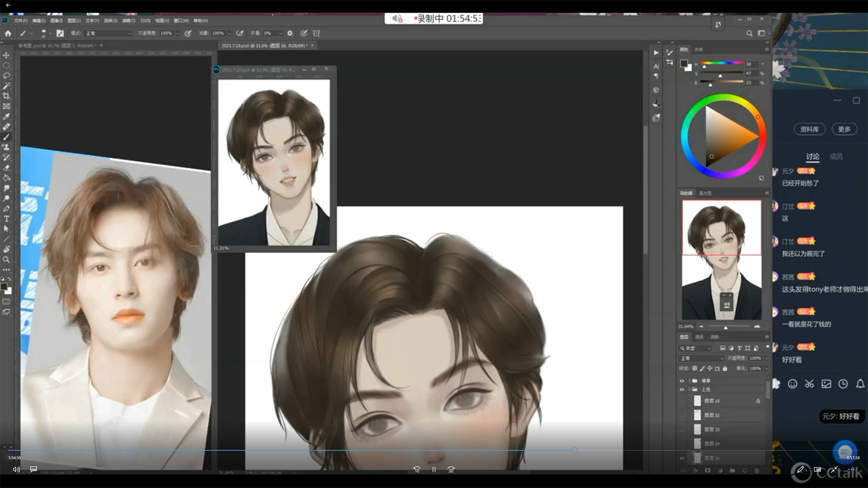Screen dimensions: 868x488
Task: Show the hidden 图层 32 layer
Action: (x=682, y=415)
